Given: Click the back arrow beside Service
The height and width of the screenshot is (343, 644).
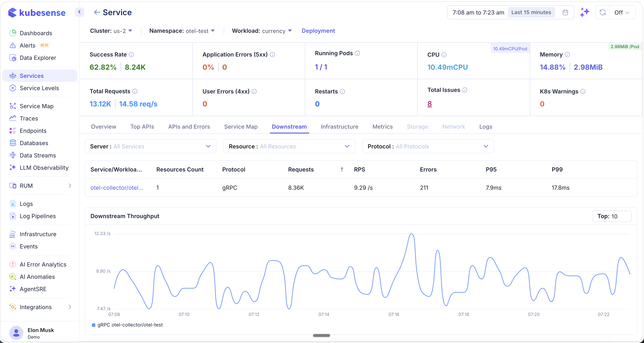Looking at the screenshot, I should click(x=97, y=12).
